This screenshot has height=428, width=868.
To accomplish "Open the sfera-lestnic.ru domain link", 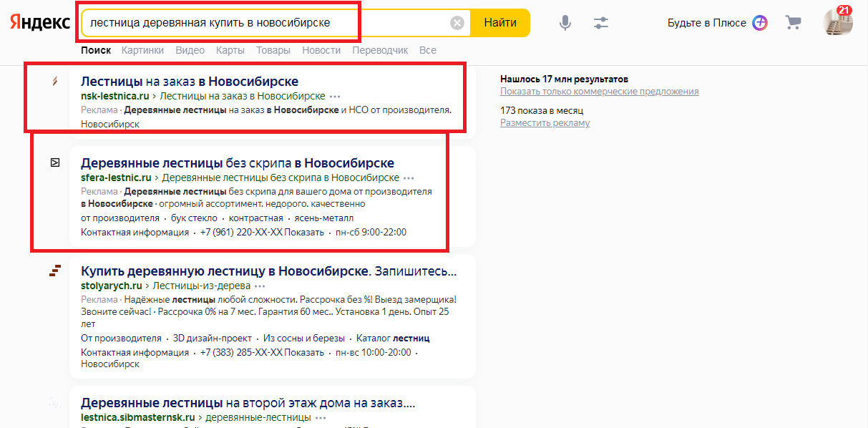I will point(116,177).
